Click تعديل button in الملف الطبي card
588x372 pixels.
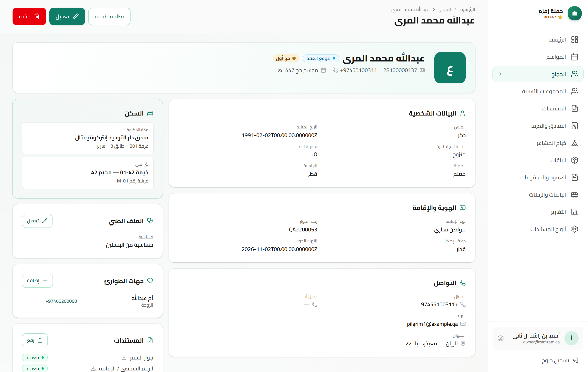tap(37, 221)
